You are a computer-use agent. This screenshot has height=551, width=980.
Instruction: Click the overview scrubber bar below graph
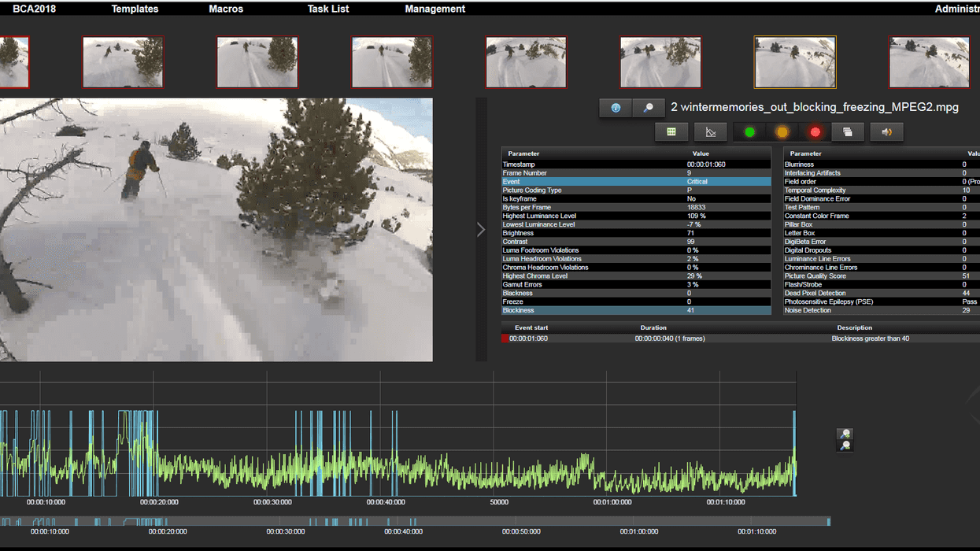tap(415, 521)
